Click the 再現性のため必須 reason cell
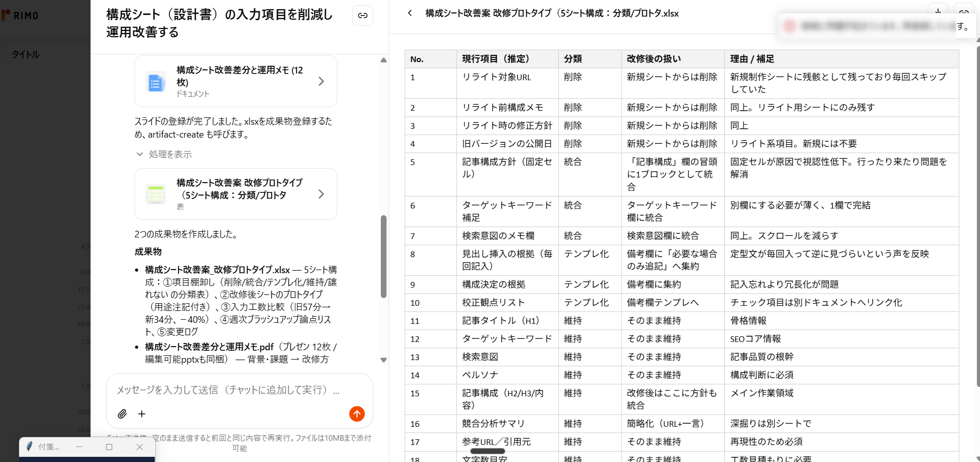980x462 pixels. click(841, 442)
